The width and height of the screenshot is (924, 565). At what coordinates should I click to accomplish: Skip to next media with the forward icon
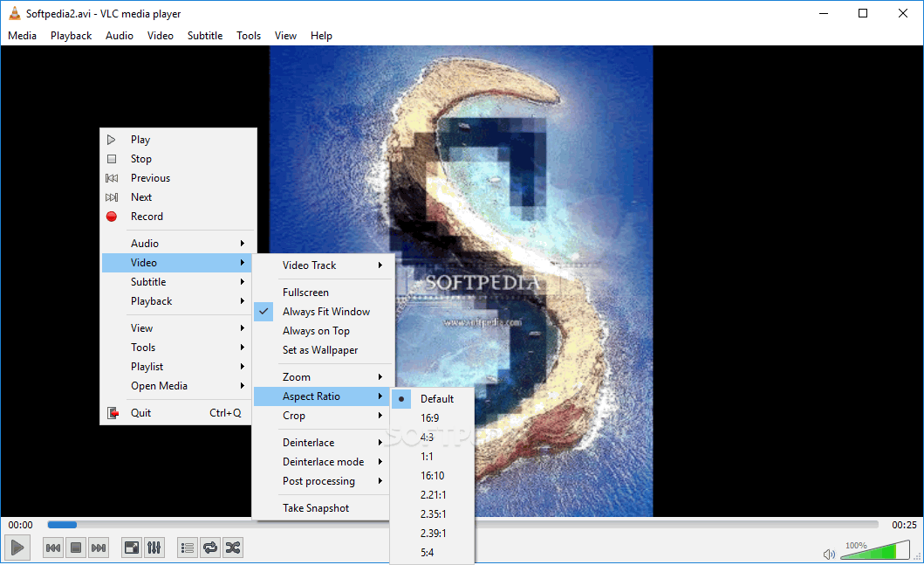click(x=99, y=548)
